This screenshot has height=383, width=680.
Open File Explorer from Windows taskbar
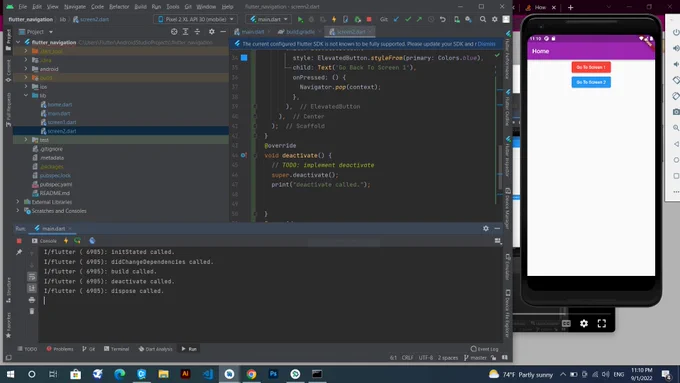point(163,374)
